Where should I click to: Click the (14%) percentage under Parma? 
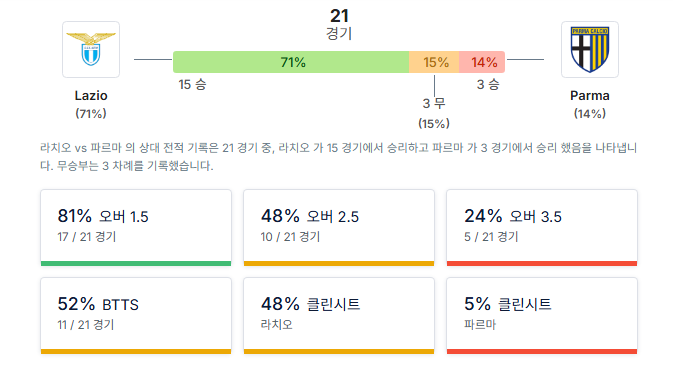[x=590, y=114]
